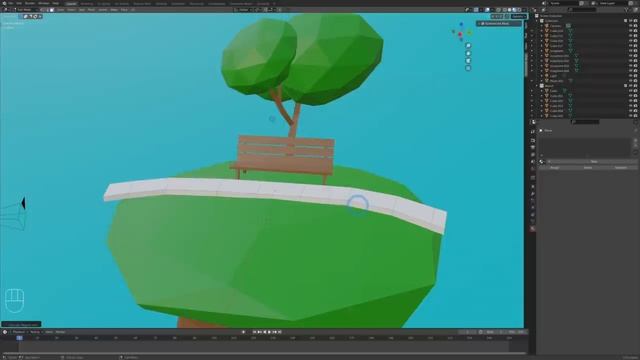Collapse the first Collection in outliner

537,21
